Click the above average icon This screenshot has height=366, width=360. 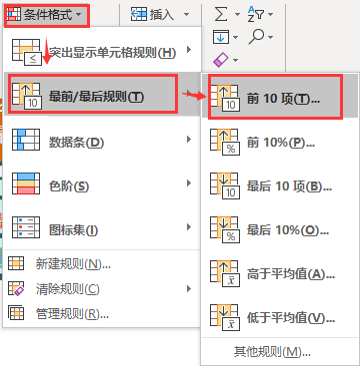(225, 274)
